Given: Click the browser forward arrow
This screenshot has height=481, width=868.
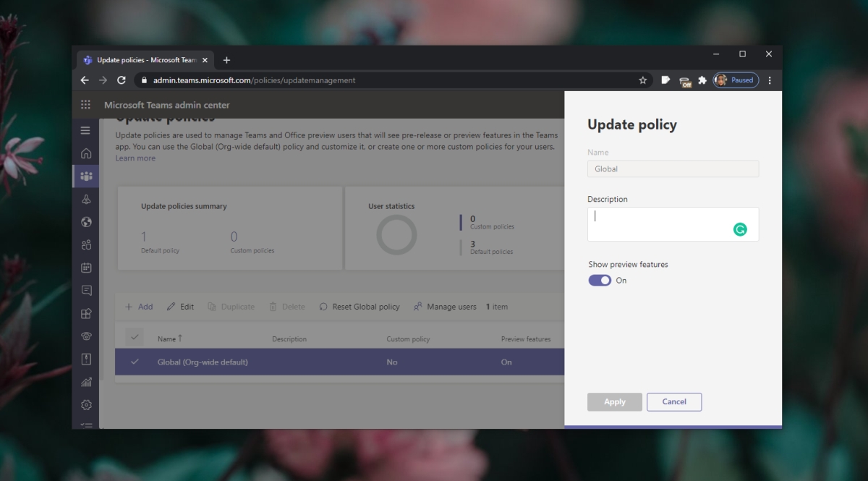Looking at the screenshot, I should tap(103, 80).
